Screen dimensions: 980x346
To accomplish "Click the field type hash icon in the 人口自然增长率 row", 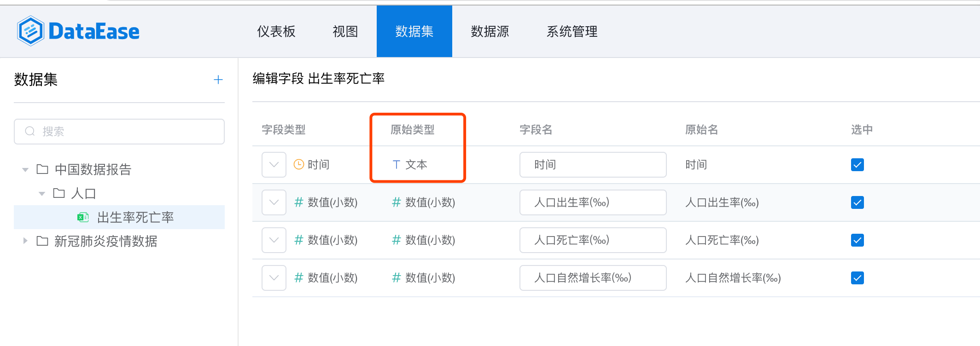I will pos(299,277).
